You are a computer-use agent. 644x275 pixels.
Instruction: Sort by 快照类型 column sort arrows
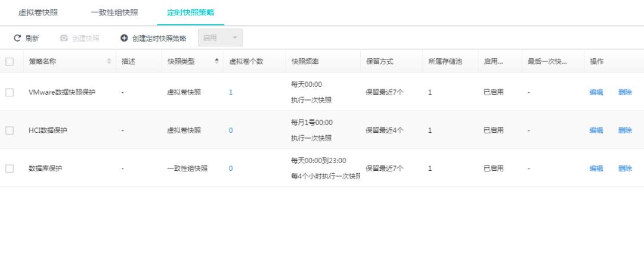point(216,61)
